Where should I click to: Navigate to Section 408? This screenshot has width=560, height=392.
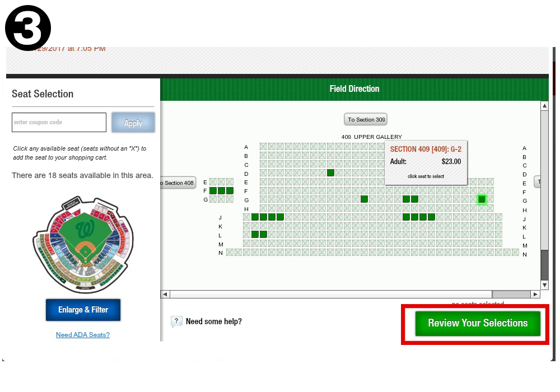178,183
